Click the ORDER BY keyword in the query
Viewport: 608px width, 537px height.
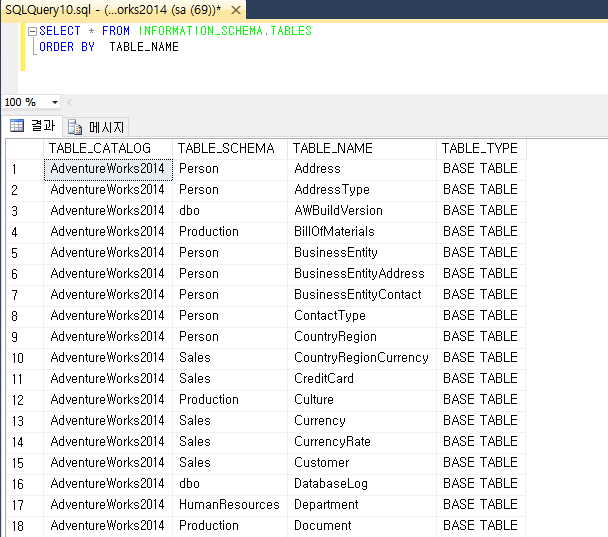pos(67,47)
